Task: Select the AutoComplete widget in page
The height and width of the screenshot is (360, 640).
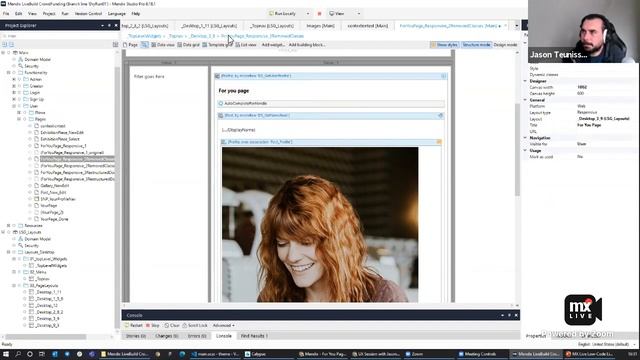Action: 331,104
